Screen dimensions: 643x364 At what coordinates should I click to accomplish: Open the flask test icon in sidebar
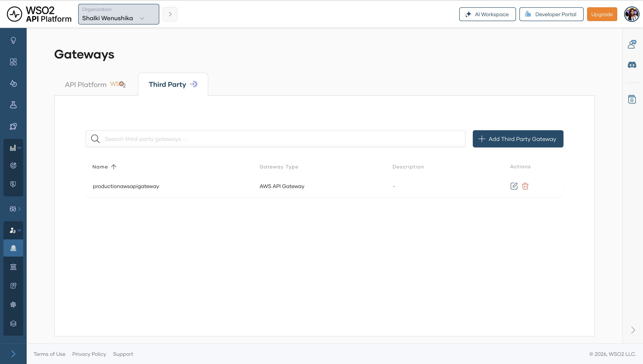(13, 105)
